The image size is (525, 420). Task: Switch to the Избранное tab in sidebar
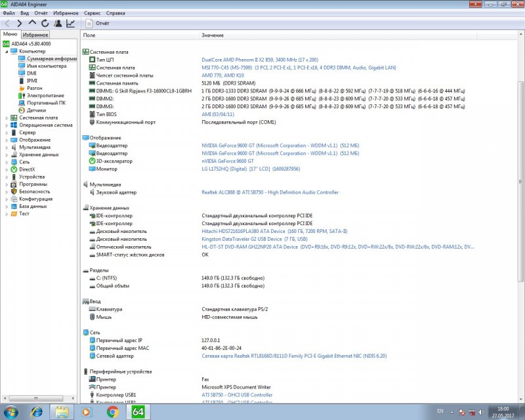click(35, 34)
